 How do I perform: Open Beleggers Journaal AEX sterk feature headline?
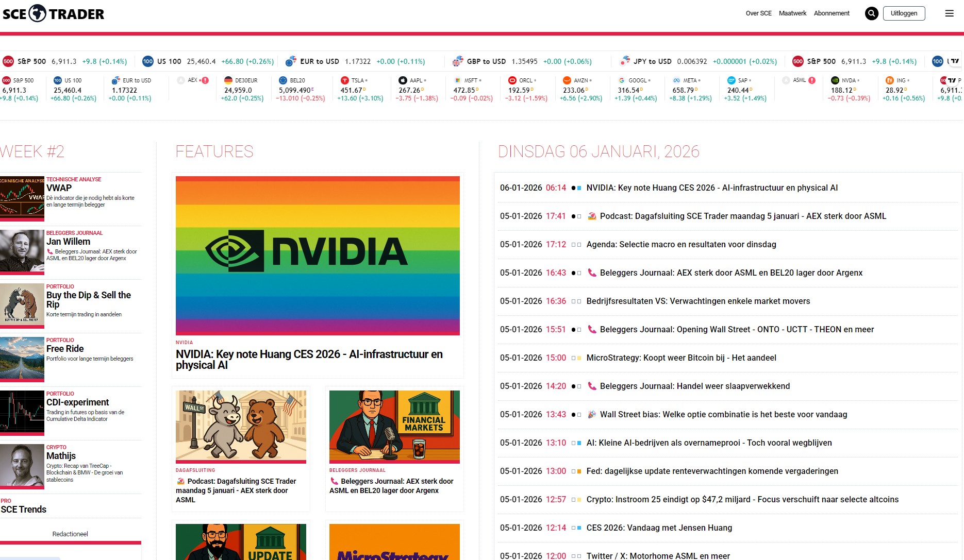(x=391, y=486)
